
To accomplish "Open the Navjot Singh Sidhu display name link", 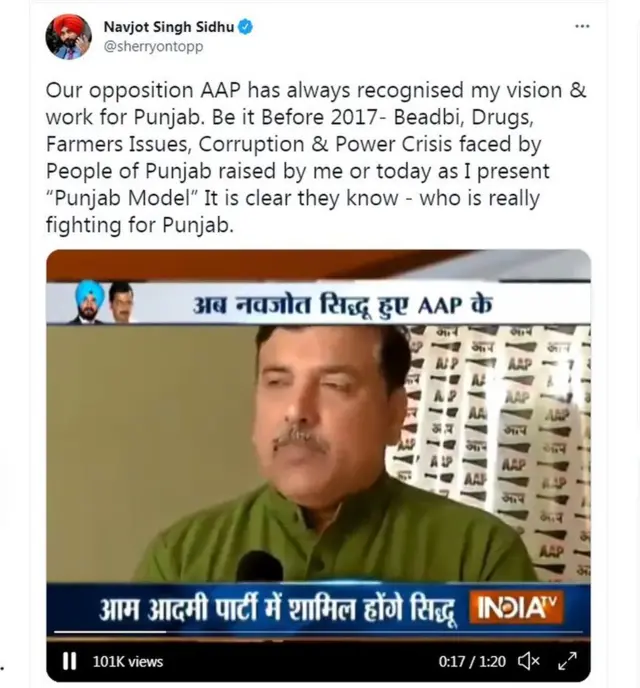I will coord(169,27).
